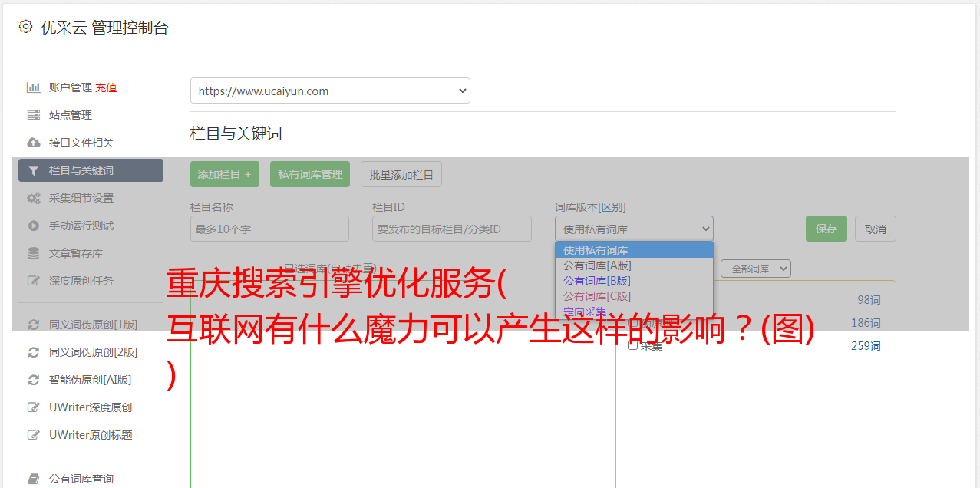Screen dimensions: 980x488
Task: Click the 259词 count
Action: (x=866, y=346)
